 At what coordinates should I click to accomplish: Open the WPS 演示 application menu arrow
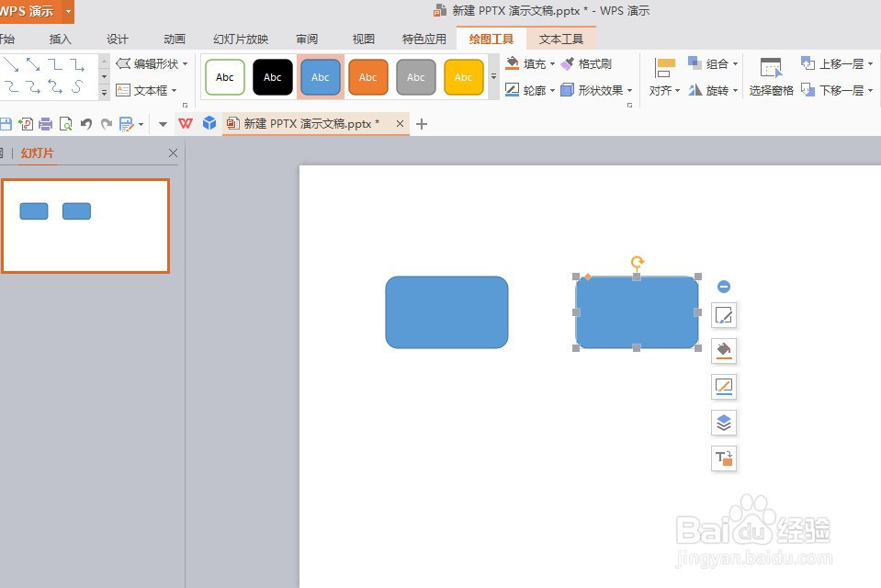(x=68, y=11)
